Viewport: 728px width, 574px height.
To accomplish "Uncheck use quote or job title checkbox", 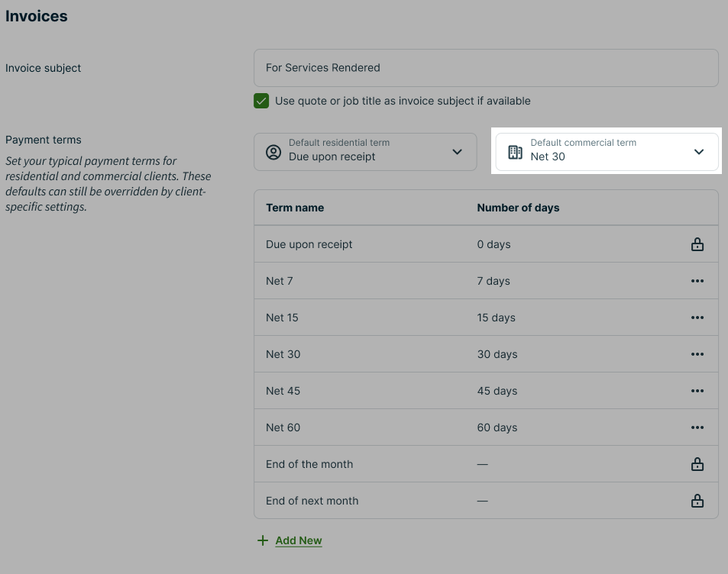I will (x=262, y=101).
